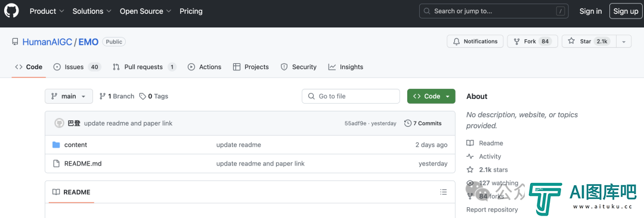
Task: Switch to the Insights tab
Action: (346, 67)
